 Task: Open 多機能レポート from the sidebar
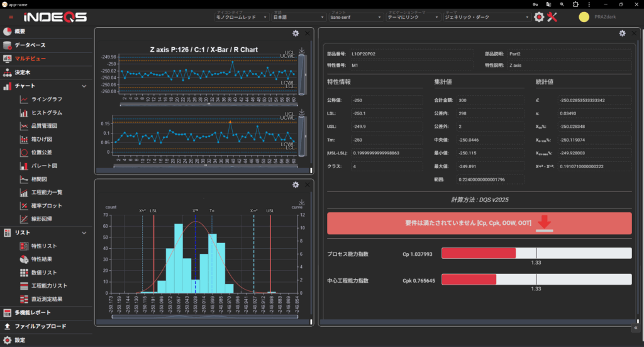pyautogui.click(x=33, y=312)
